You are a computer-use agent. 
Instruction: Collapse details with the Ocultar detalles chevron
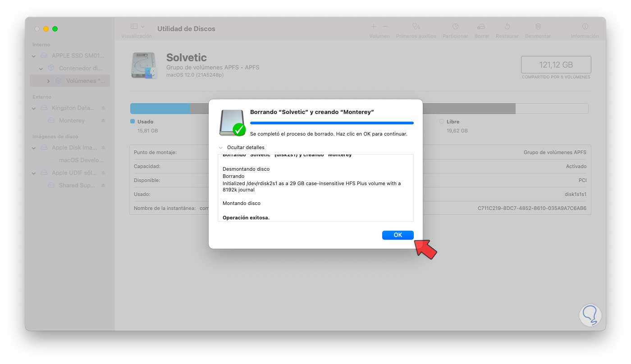(x=220, y=148)
